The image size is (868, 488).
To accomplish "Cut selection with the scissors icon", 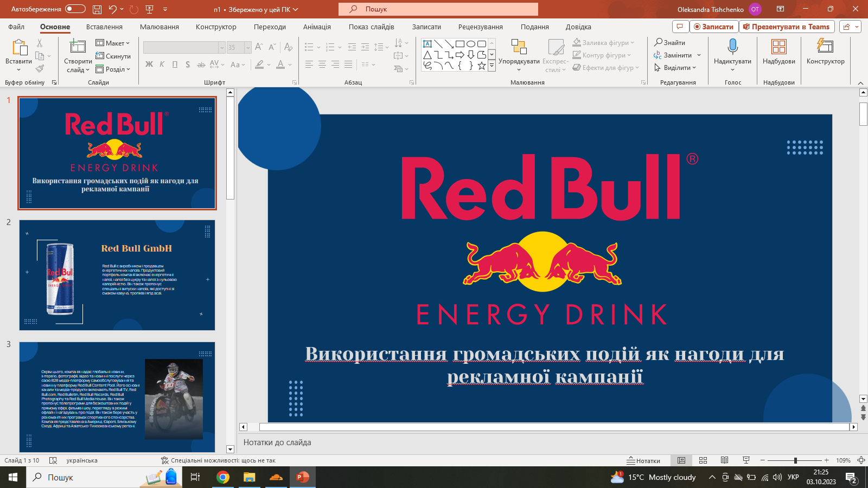I will point(40,43).
